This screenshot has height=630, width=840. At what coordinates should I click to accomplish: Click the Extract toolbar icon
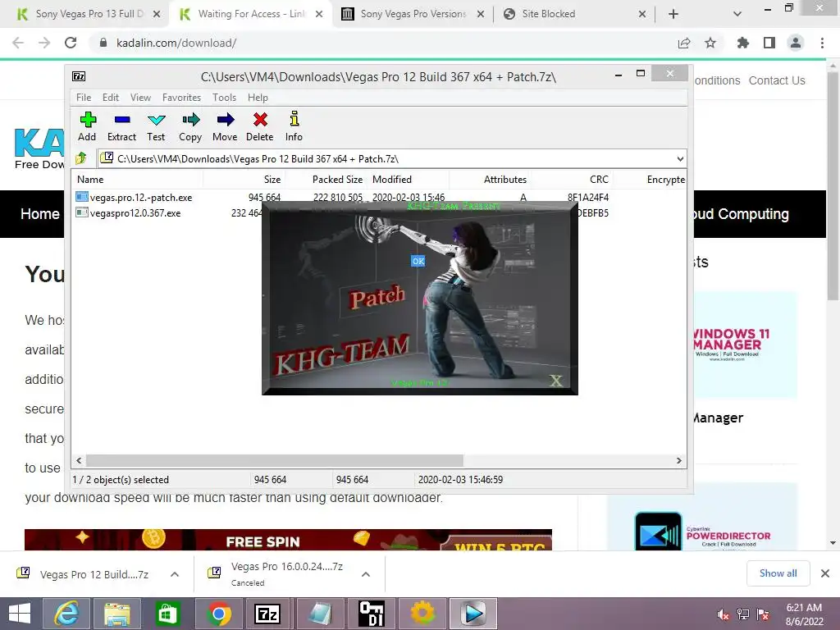121,127
